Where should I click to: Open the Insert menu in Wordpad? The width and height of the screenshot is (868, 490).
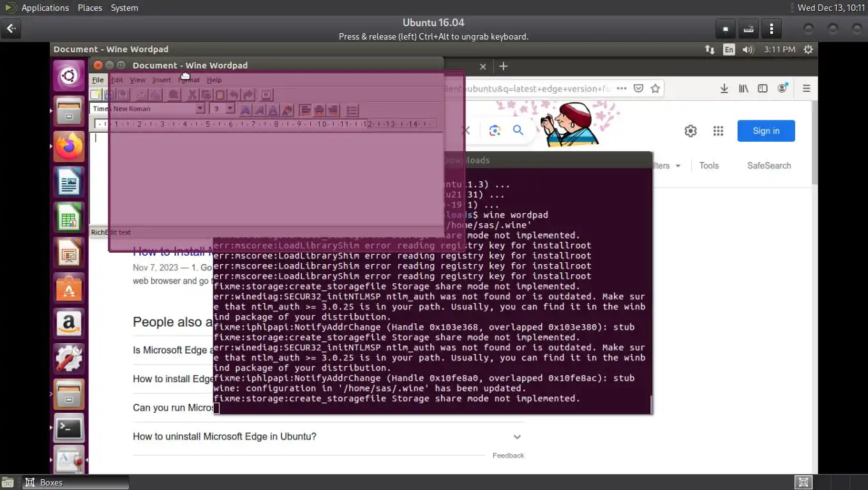click(x=161, y=80)
